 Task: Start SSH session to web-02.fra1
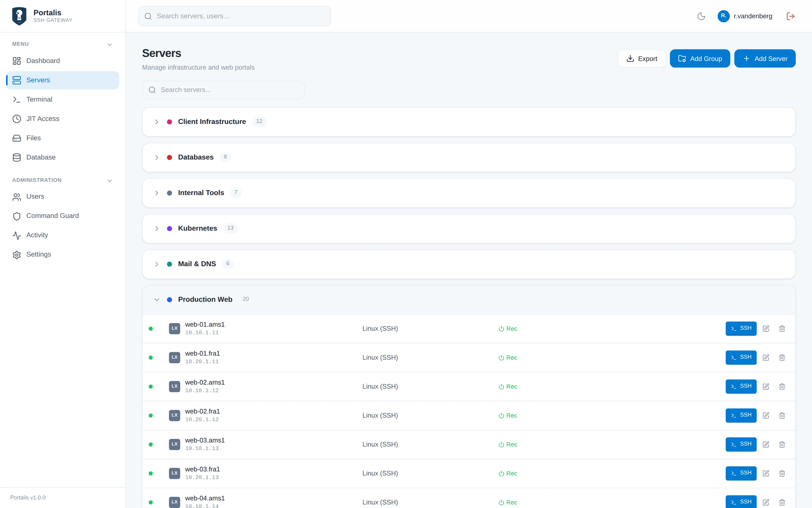741,416
